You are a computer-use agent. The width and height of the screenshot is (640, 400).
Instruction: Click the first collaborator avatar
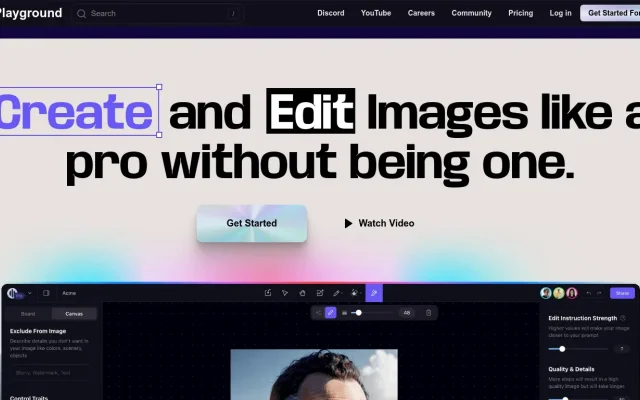click(x=546, y=293)
